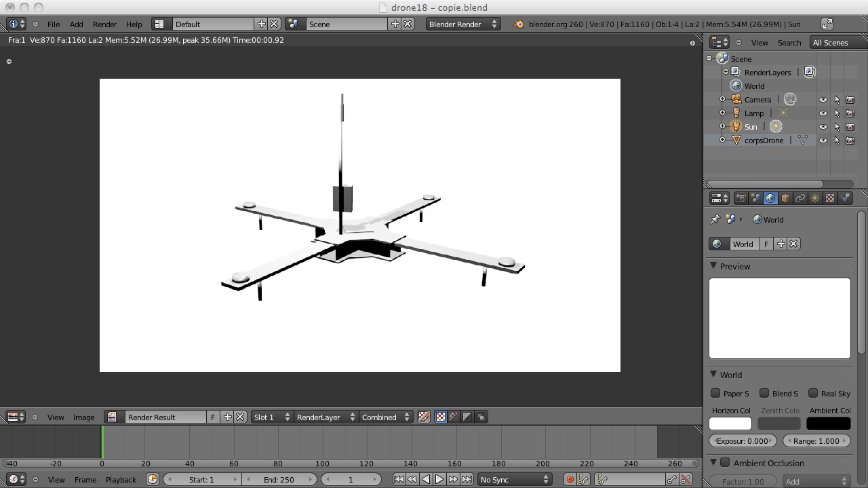Open the Blender Render engine dropdown

(x=462, y=24)
